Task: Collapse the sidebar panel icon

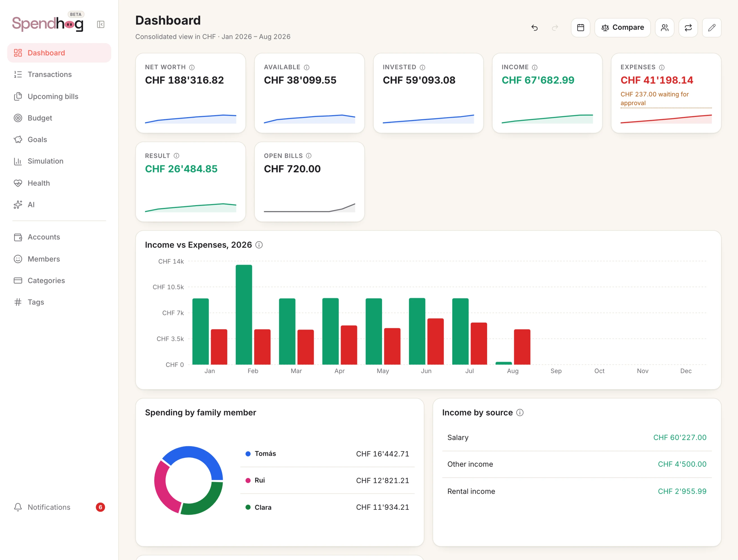Action: click(100, 24)
